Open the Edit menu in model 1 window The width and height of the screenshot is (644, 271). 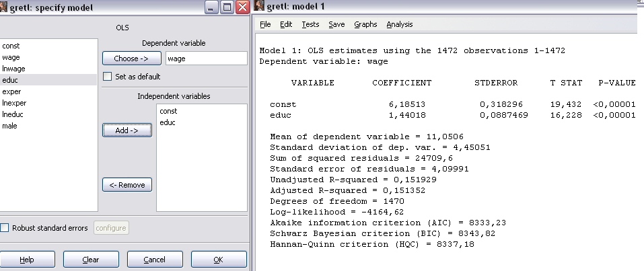[x=286, y=24]
